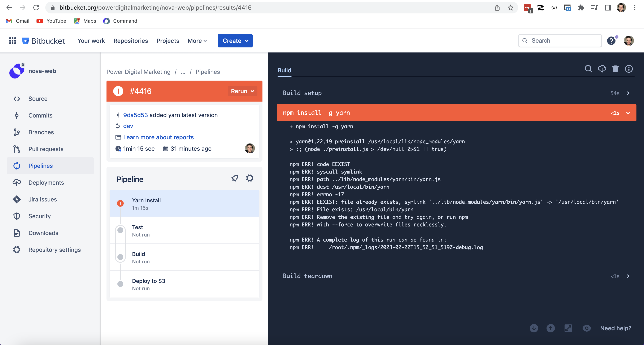Toggle the eye icon in log footer
This screenshot has width=644, height=345.
587,328
